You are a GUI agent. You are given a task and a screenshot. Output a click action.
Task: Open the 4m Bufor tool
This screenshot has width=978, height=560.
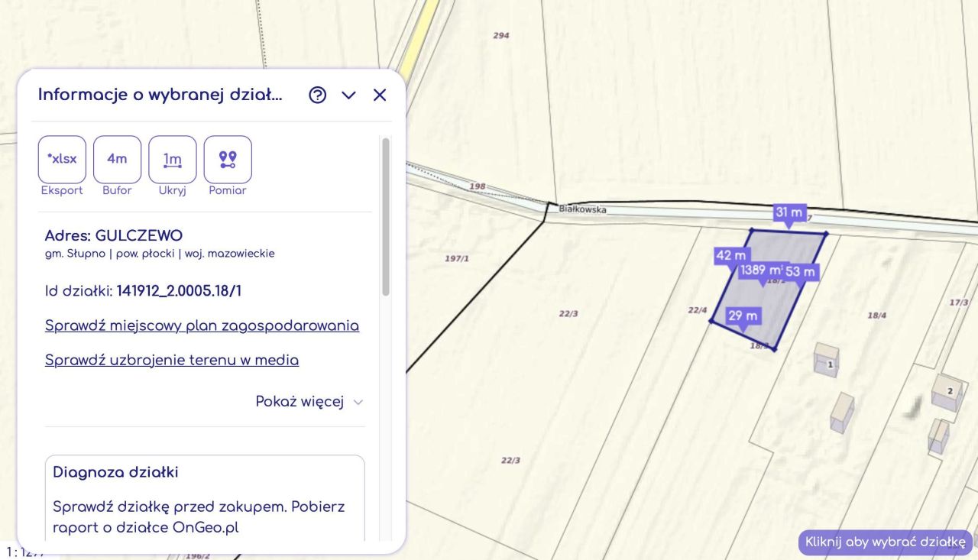click(x=117, y=160)
